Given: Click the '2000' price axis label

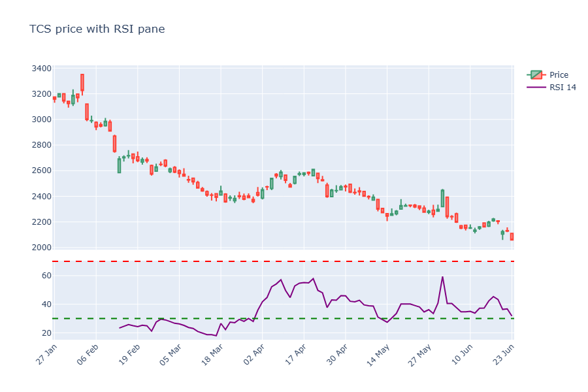Looking at the screenshot, I should point(42,247).
